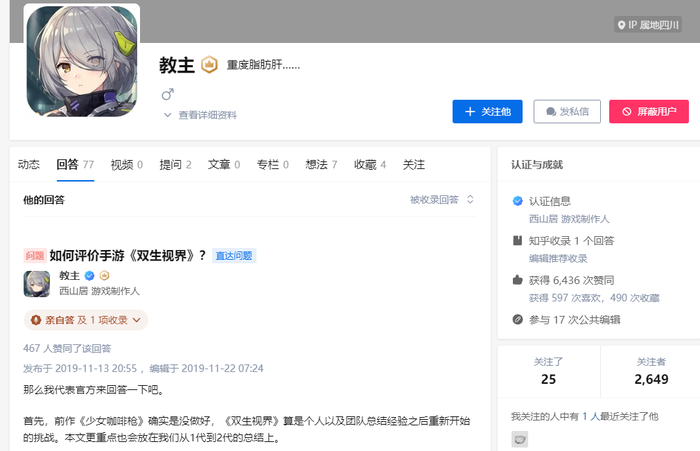
Task: Click the 获得赞同 thumbs-up icon
Action: [x=517, y=281]
